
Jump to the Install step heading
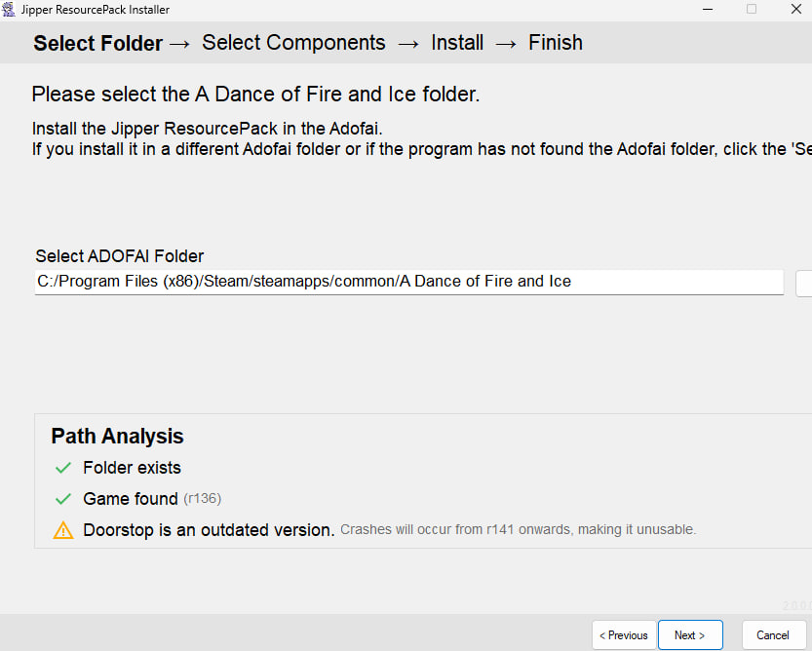[x=457, y=43]
